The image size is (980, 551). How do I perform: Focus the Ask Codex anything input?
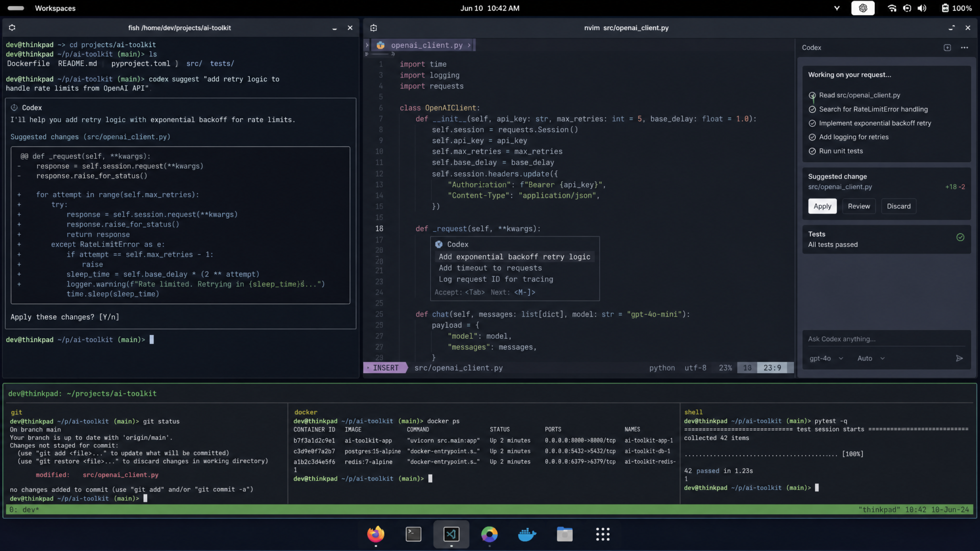coord(886,339)
